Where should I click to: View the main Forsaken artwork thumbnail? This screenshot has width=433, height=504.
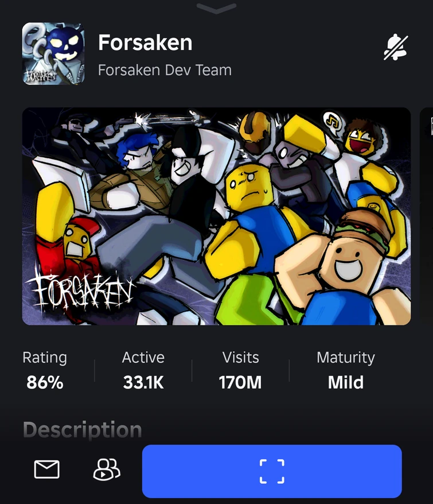coord(216,216)
